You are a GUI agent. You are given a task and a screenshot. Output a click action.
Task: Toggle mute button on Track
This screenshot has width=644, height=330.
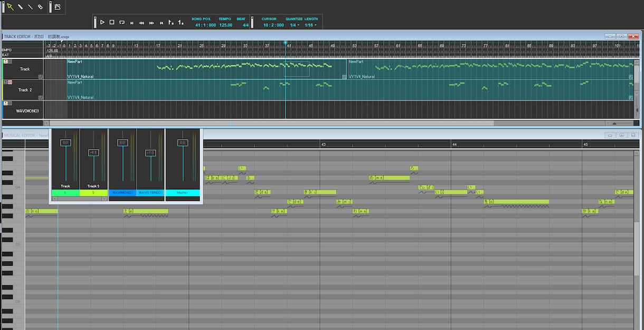click(x=6, y=62)
